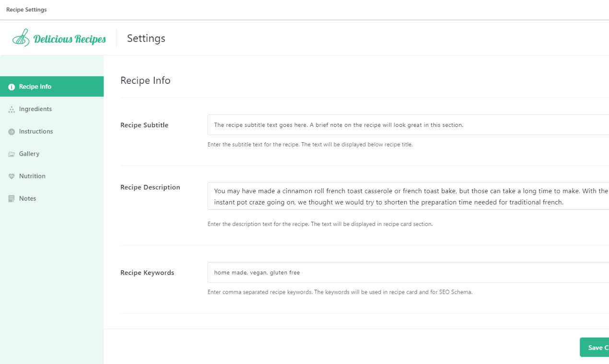Viewport: 609px width, 364px height.
Task: Click the Nutrition heart icon in sidebar
Action: pos(12,176)
